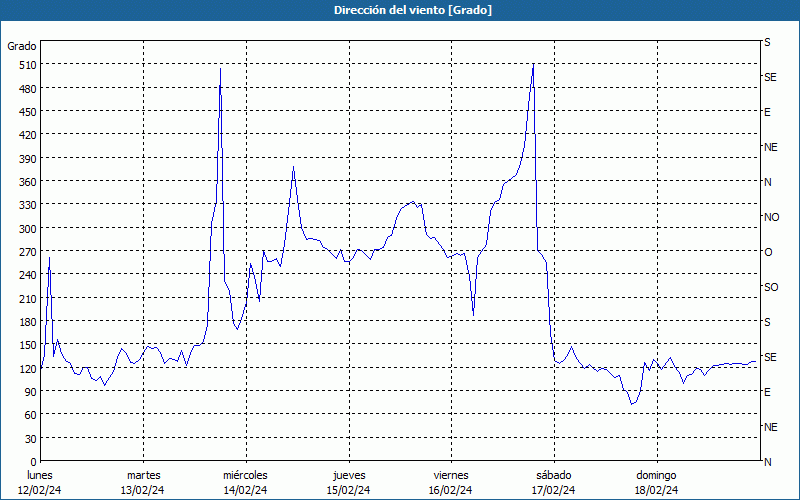Click the 240 value on the y-axis

click(x=28, y=276)
